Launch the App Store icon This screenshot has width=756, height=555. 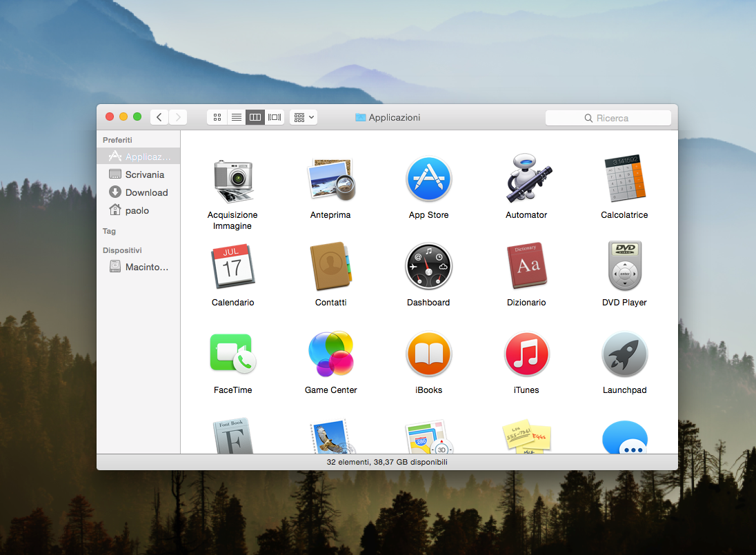click(428, 179)
